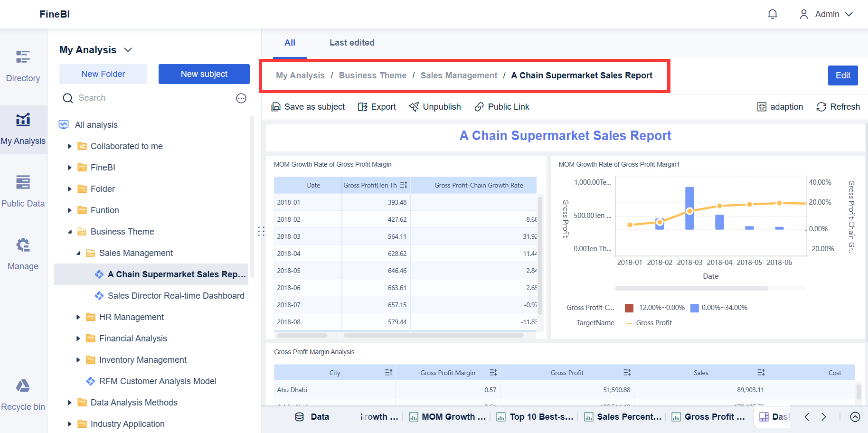Click the Edit button

(843, 75)
